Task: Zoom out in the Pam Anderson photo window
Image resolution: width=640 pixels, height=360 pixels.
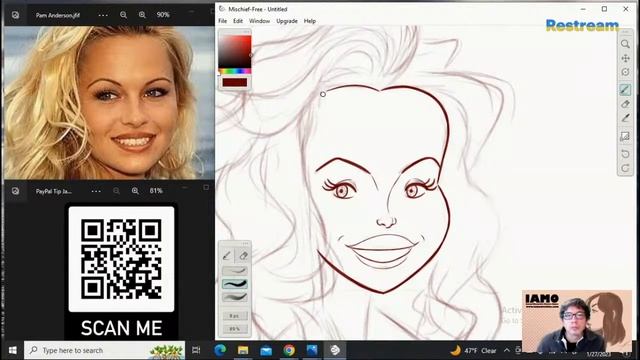Action: pos(123,15)
